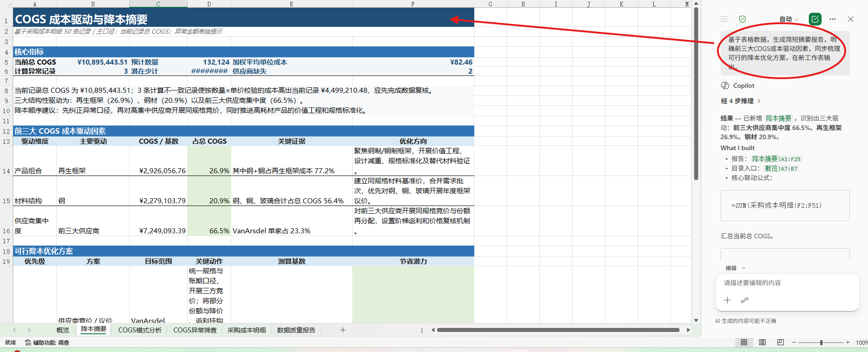
Task: Switch to Normal view in status bar
Action: 744,342
